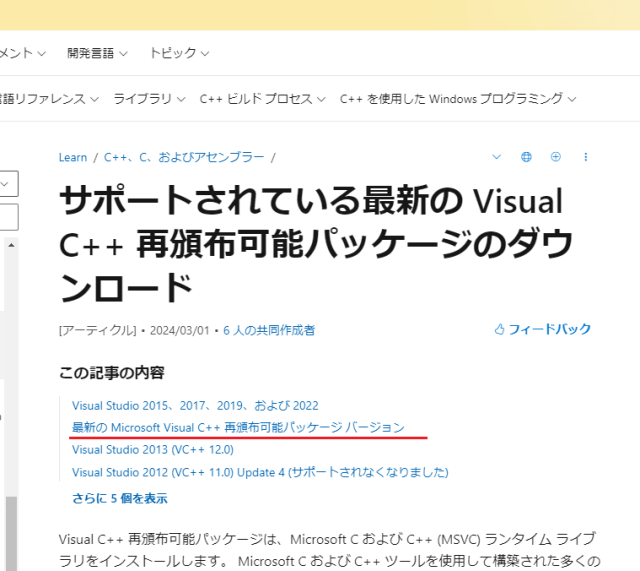Open 最新の Microsoft Visual C++ 再頒布可能パッケージ バージョン link
Image resolution: width=640 pixels, height=571 pixels.
click(x=238, y=427)
